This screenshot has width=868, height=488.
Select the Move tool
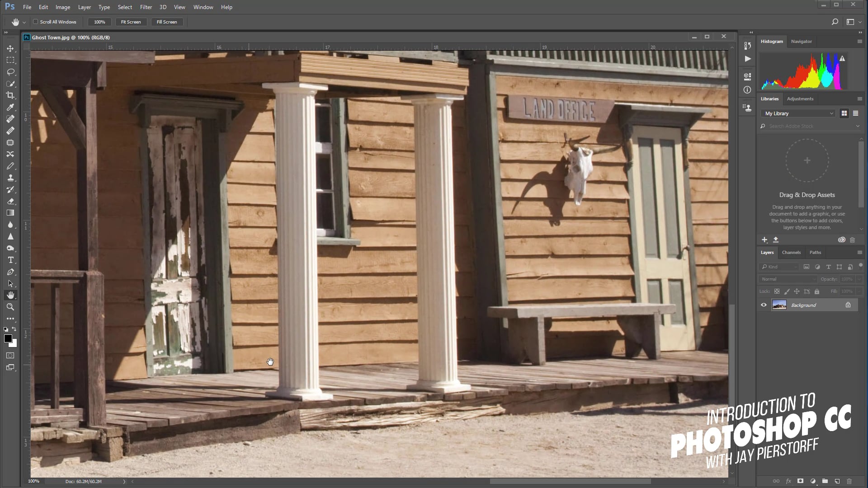10,48
